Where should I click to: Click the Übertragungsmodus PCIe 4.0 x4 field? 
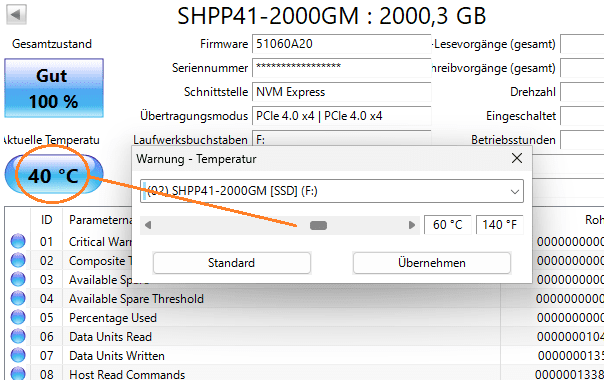coord(341,116)
